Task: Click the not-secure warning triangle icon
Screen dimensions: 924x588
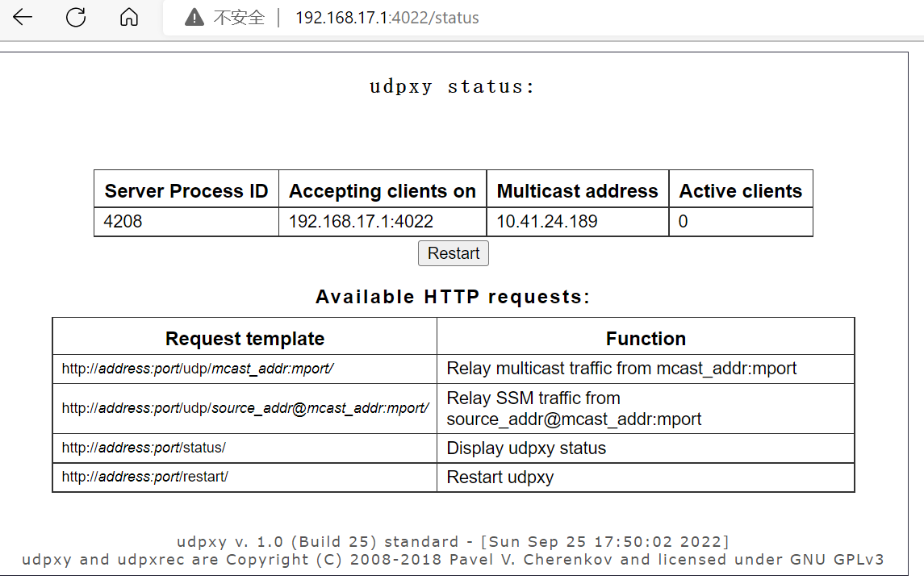Action: (x=194, y=18)
